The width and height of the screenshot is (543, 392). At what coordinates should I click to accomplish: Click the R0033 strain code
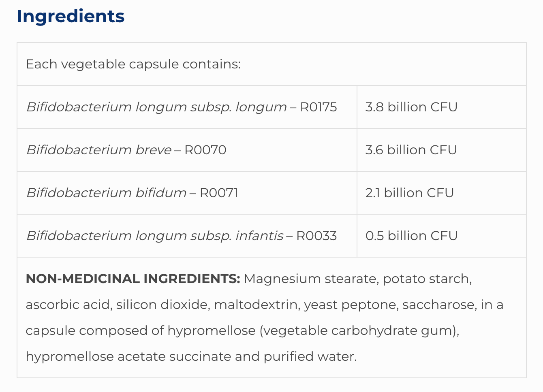coord(316,236)
